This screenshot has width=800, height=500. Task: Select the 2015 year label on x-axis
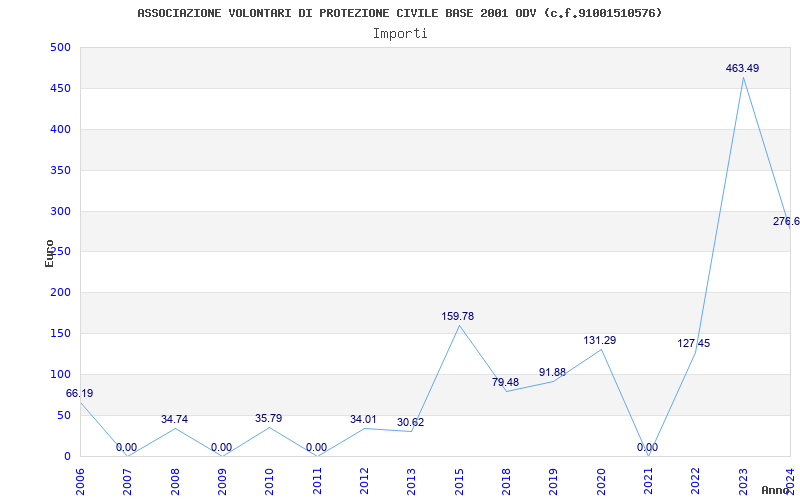459,479
